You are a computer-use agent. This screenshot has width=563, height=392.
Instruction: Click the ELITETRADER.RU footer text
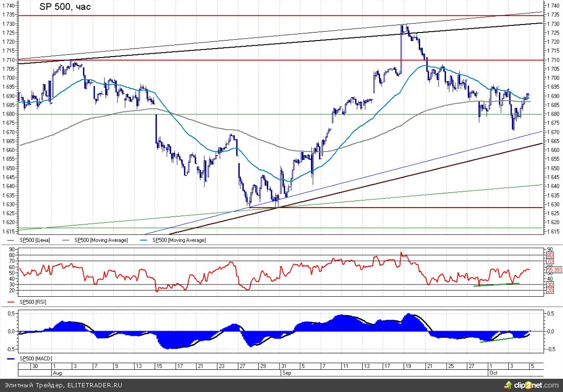click(94, 385)
